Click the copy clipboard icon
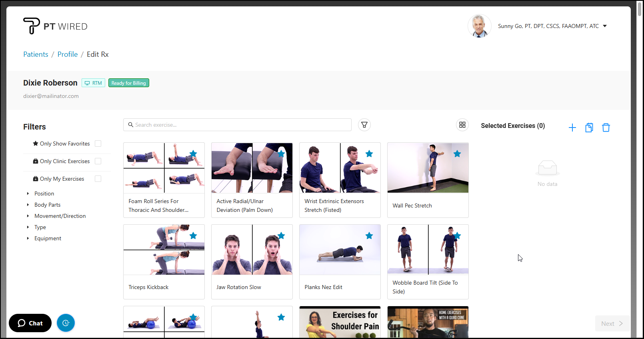 [x=589, y=128]
